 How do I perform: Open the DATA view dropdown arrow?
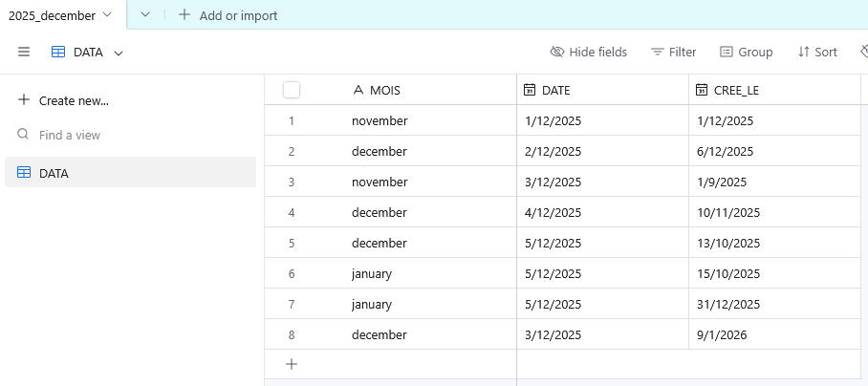pos(119,54)
